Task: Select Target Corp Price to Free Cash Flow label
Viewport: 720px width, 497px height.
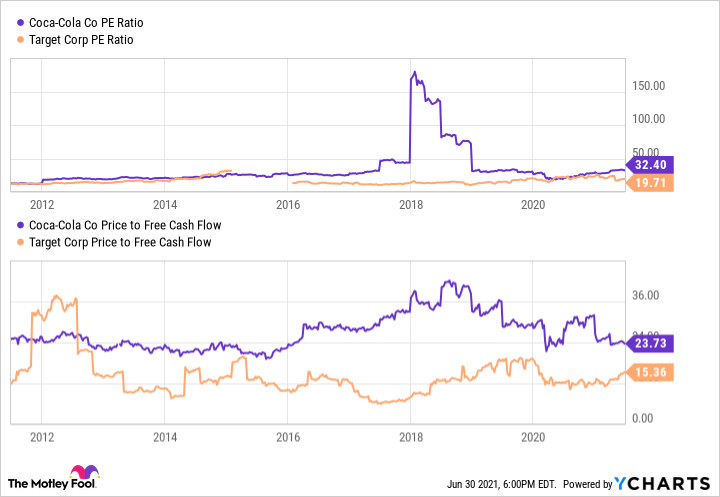Action: point(120,242)
